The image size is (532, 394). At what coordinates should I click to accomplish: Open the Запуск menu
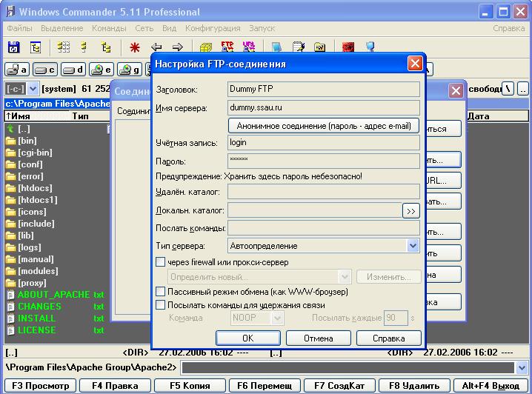click(262, 28)
